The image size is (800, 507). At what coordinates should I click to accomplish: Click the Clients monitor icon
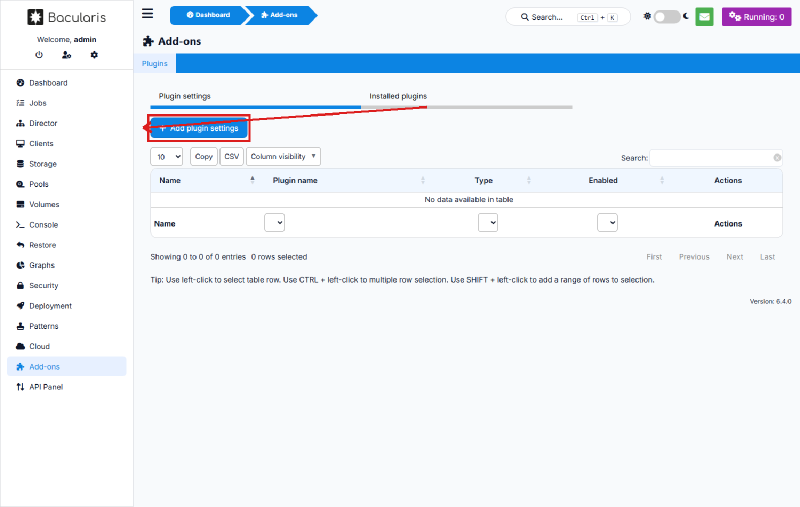tap(20, 144)
